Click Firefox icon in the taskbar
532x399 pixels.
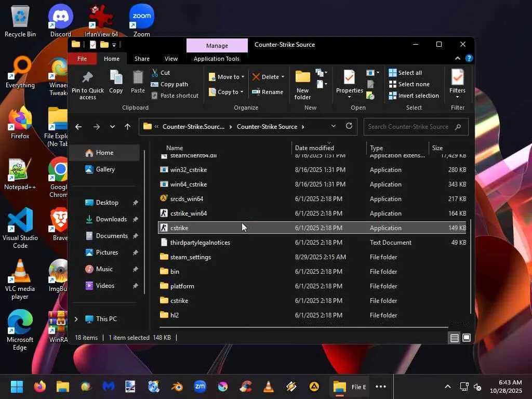(39, 387)
